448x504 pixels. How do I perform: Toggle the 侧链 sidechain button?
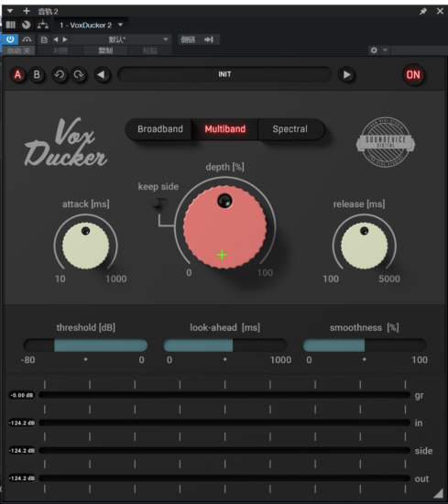click(x=188, y=39)
